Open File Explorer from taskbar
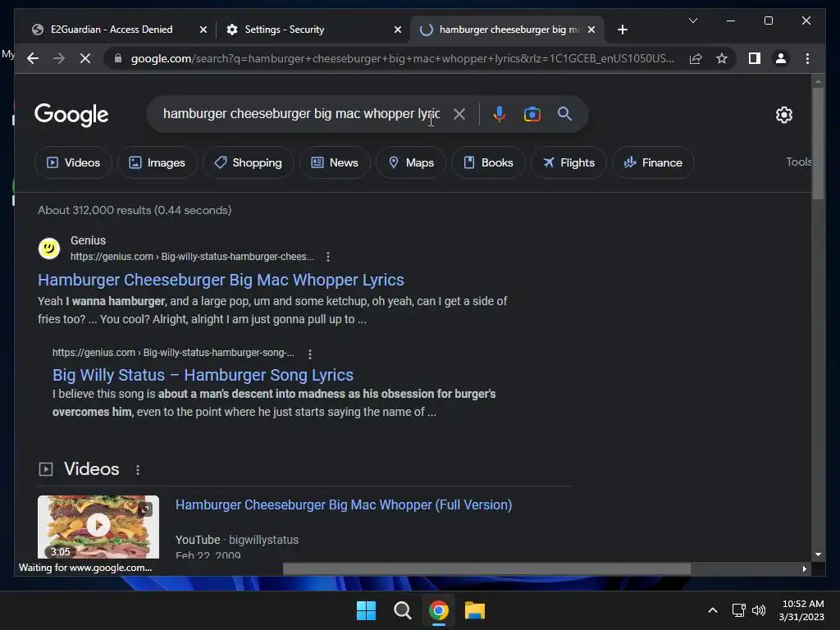840x630 pixels. pos(475,610)
